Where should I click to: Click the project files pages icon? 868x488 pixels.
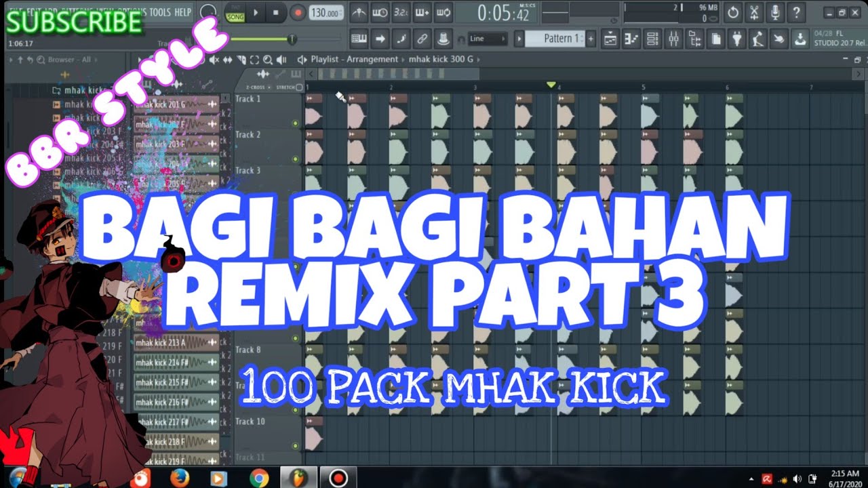click(x=715, y=39)
